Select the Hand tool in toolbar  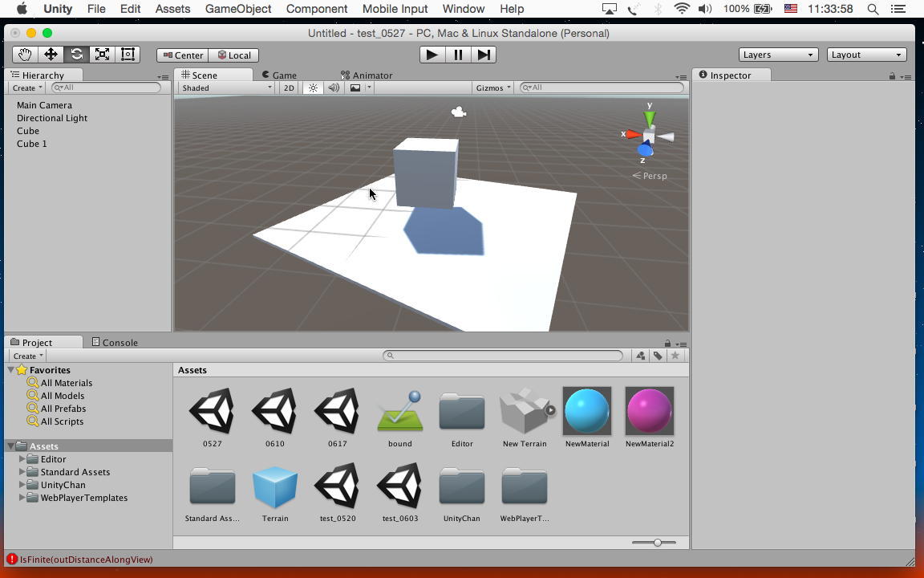click(x=25, y=55)
